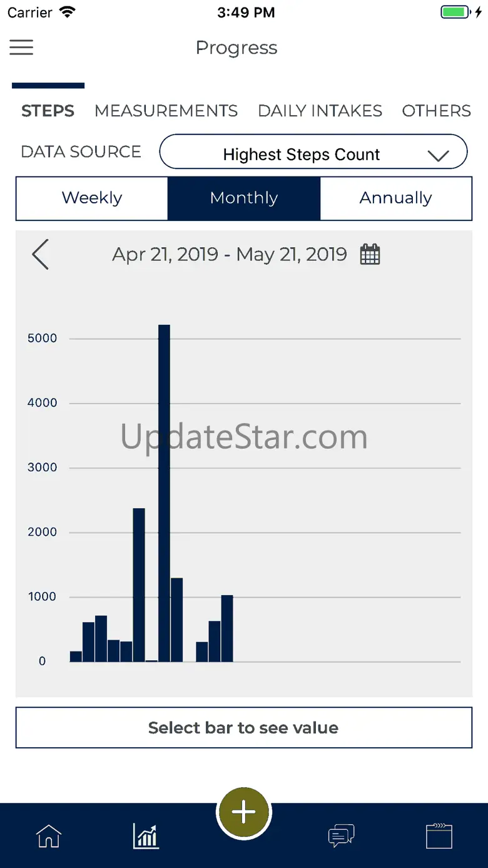Go to previous date range arrow
488x868 pixels.
41,255
